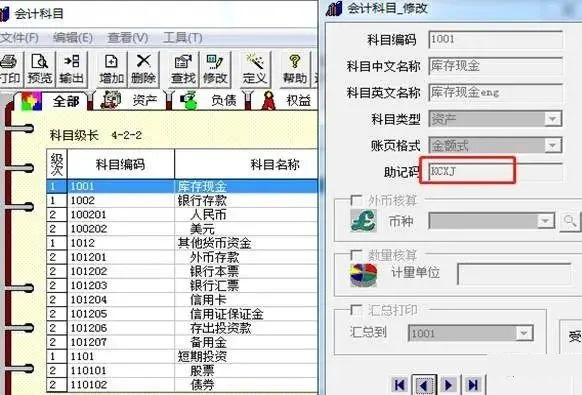Open the 账页格式 dropdown
This screenshot has height=395, width=582.
(x=552, y=145)
